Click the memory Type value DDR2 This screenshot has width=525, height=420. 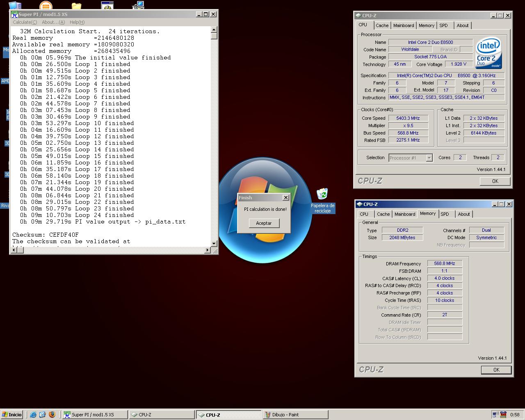(x=402, y=230)
